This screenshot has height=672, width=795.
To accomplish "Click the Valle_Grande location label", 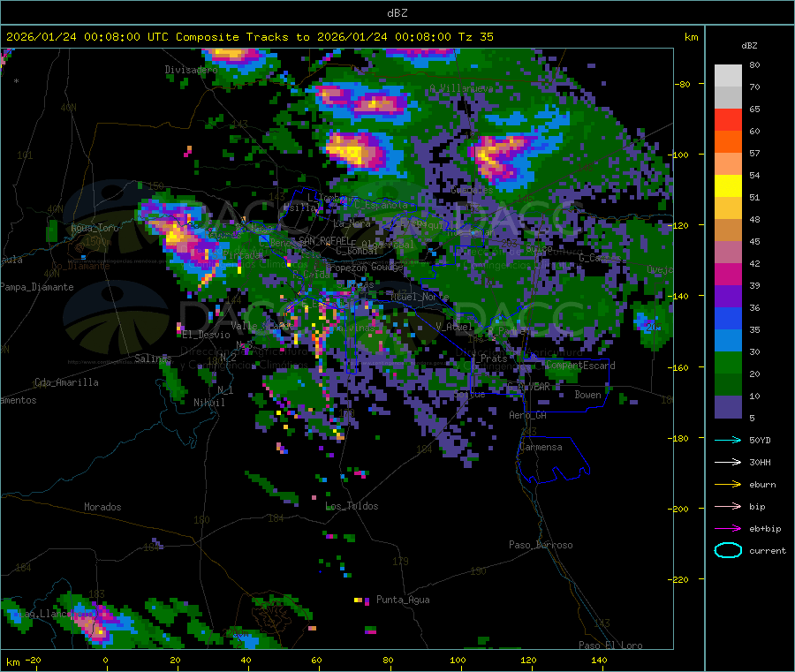I will click(x=261, y=326).
